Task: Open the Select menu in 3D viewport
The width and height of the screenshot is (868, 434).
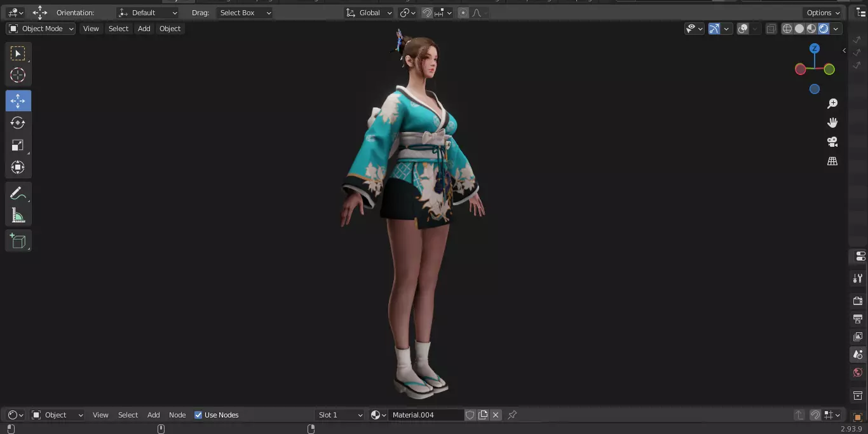Action: 118,29
